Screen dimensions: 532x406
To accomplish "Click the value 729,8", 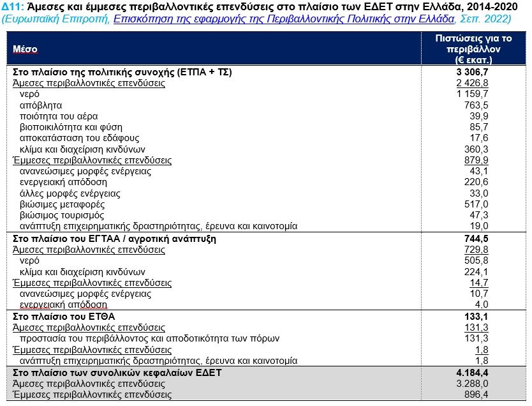I will [x=477, y=250].
